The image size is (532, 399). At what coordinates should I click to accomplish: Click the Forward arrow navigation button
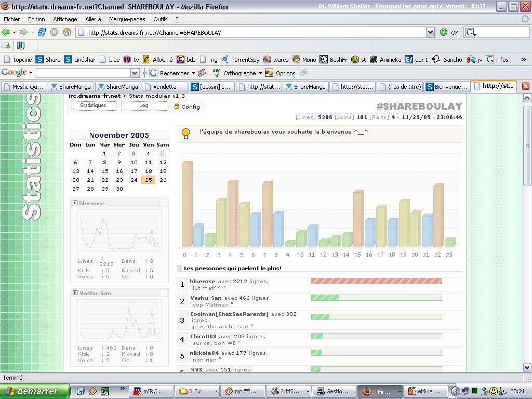click(23, 32)
